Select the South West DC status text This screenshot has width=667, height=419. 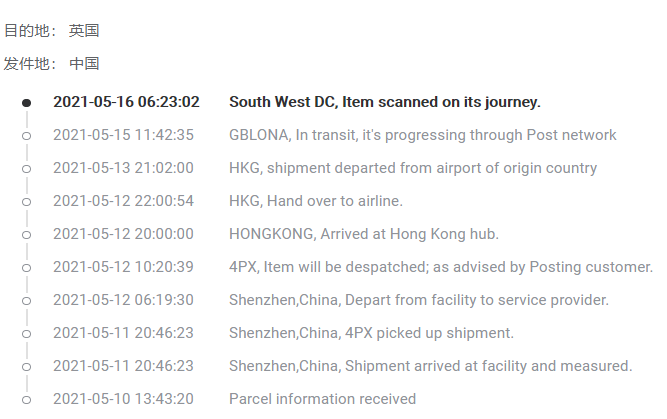(384, 102)
